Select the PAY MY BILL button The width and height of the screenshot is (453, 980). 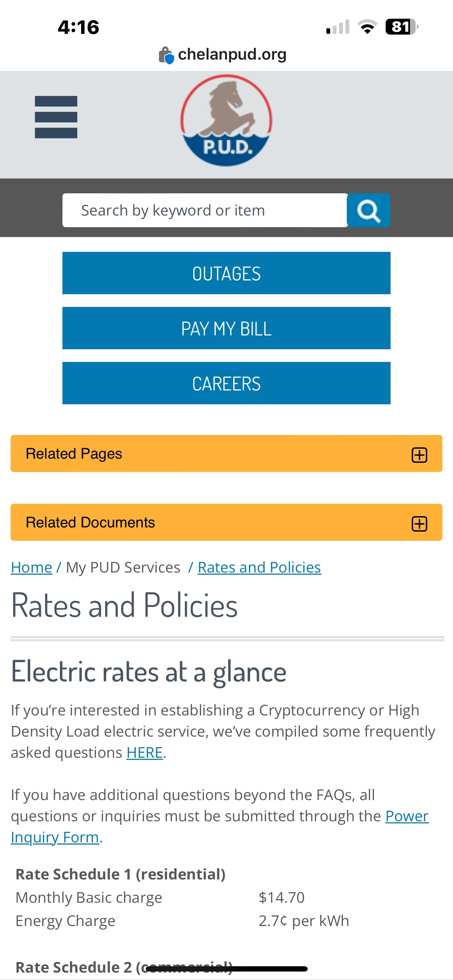(226, 328)
